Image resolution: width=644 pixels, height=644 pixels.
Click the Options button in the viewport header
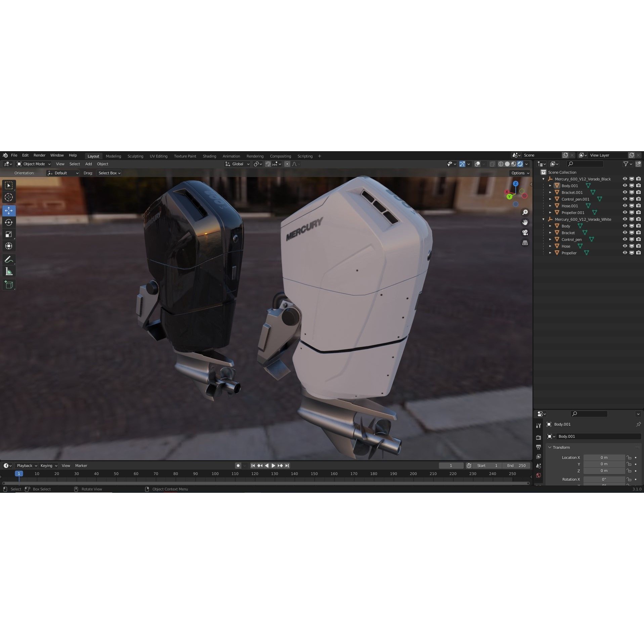(x=519, y=173)
